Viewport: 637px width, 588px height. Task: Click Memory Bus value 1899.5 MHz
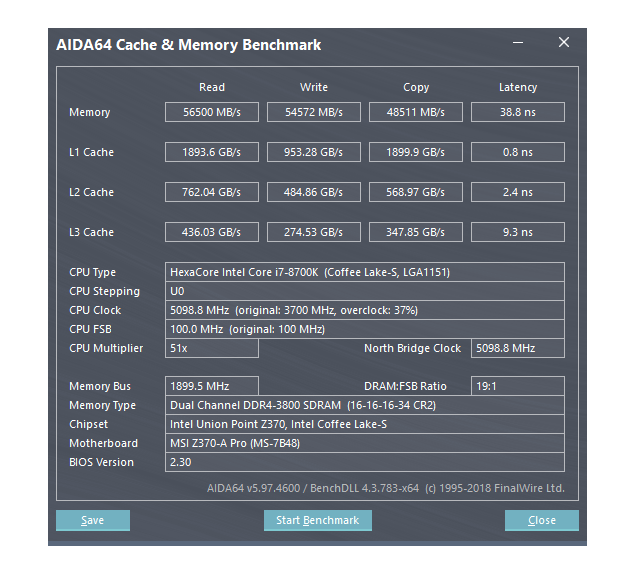[212, 386]
